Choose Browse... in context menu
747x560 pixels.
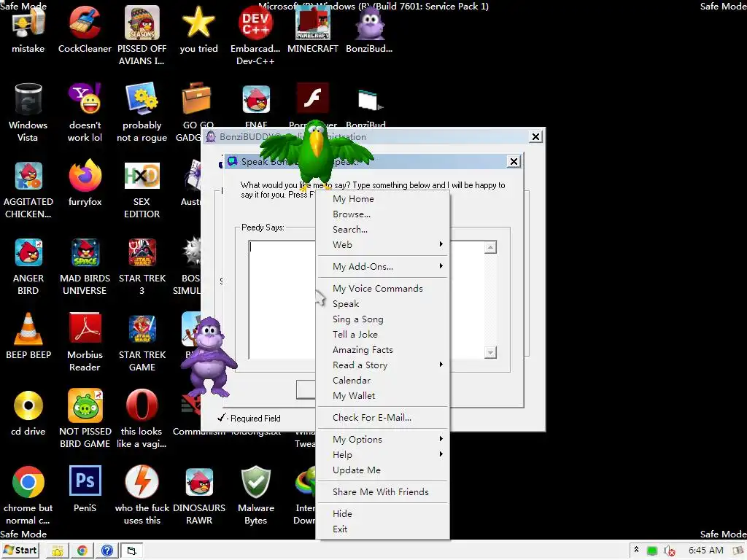[x=384, y=214]
